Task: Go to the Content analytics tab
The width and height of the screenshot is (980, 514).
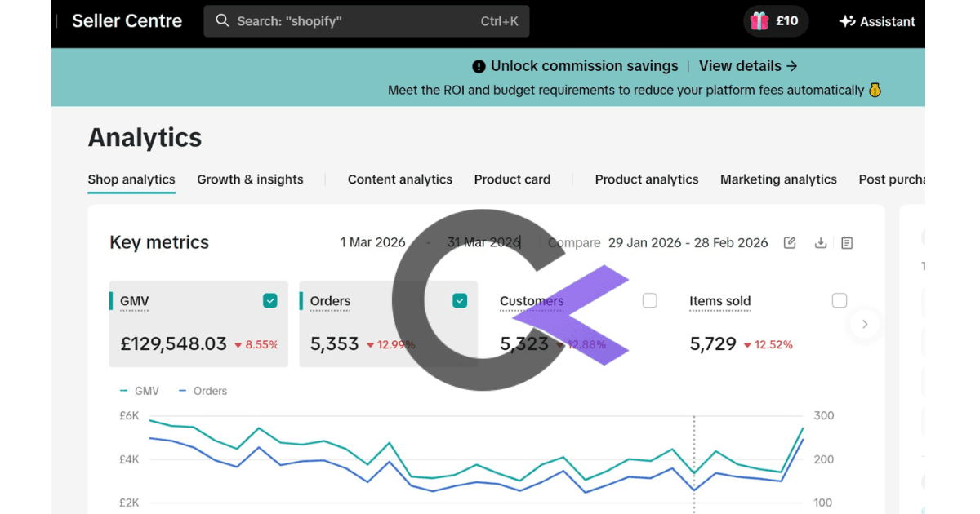Action: [400, 179]
